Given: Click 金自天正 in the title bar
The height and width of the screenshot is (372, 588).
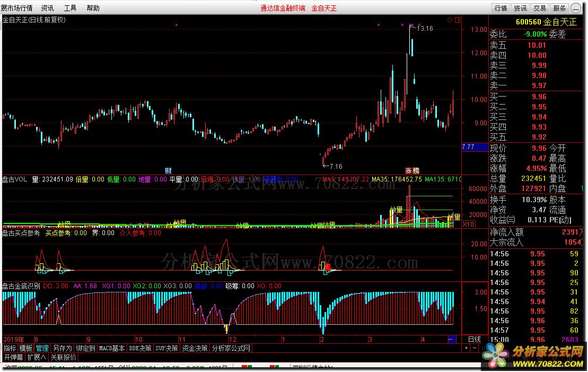Looking at the screenshot, I should click(x=324, y=8).
